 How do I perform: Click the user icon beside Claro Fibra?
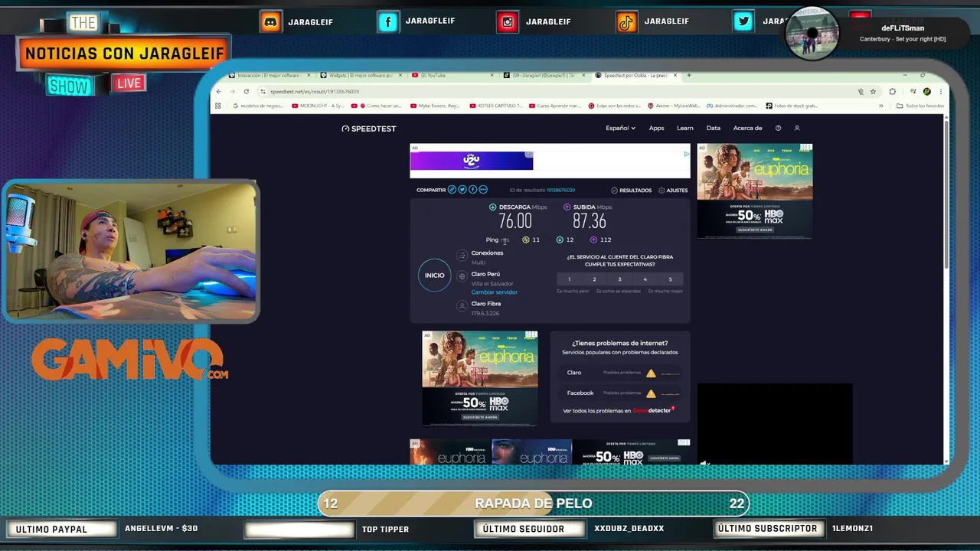pos(462,306)
